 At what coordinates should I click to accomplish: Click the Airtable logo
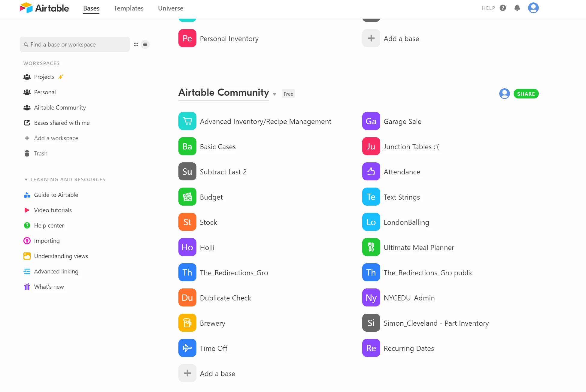point(44,8)
